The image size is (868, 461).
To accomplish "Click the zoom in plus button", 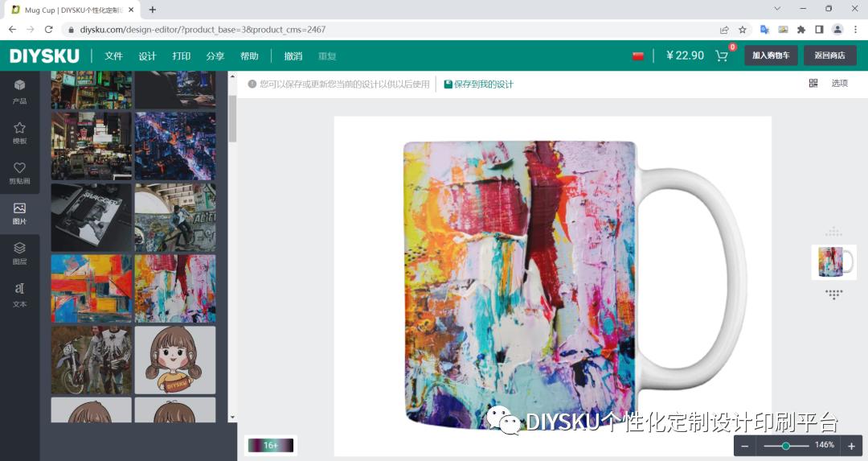I will (x=851, y=446).
